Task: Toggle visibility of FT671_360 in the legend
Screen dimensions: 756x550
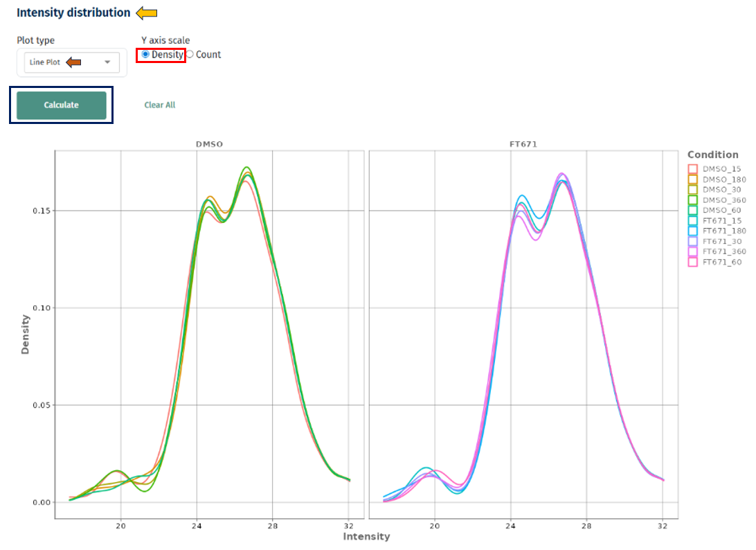Action: (723, 251)
